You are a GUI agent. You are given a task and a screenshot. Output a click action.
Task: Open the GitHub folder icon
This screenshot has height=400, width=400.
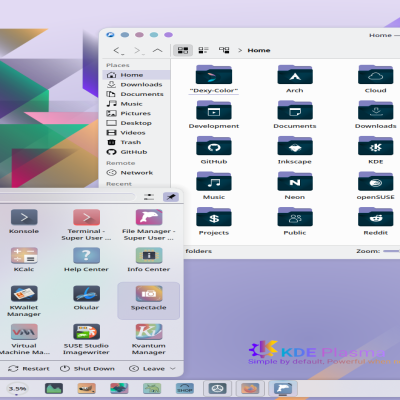(x=214, y=146)
